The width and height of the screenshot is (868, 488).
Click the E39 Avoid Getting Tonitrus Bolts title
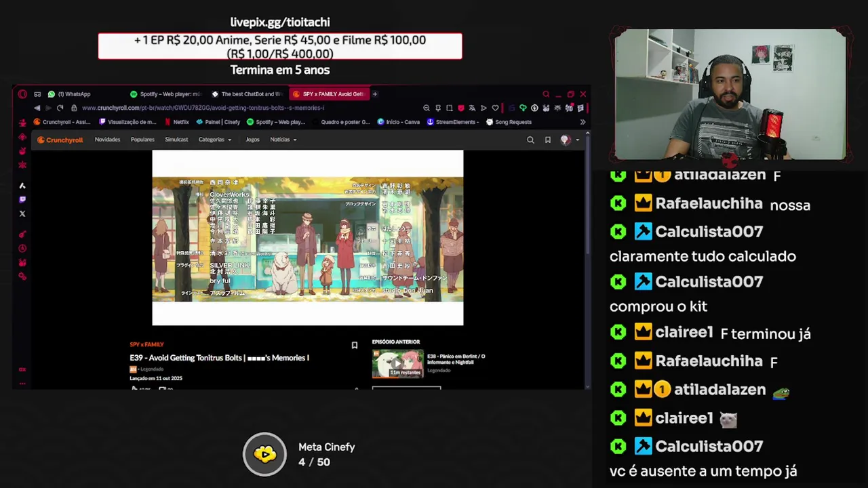tap(219, 358)
